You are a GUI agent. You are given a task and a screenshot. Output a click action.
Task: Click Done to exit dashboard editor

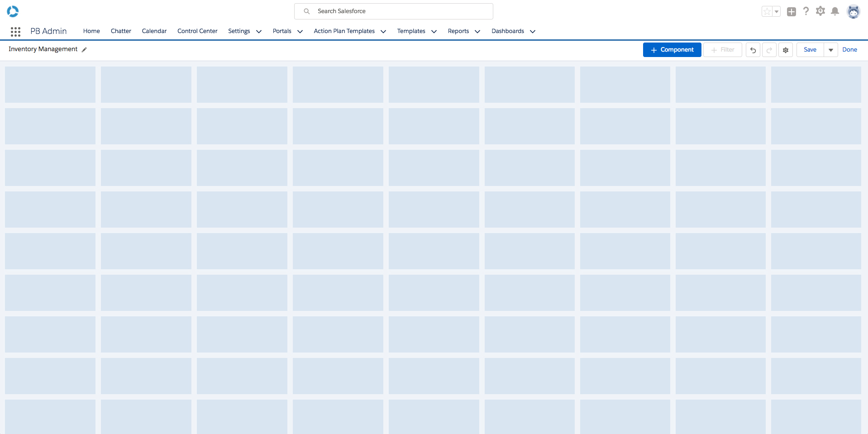(849, 50)
